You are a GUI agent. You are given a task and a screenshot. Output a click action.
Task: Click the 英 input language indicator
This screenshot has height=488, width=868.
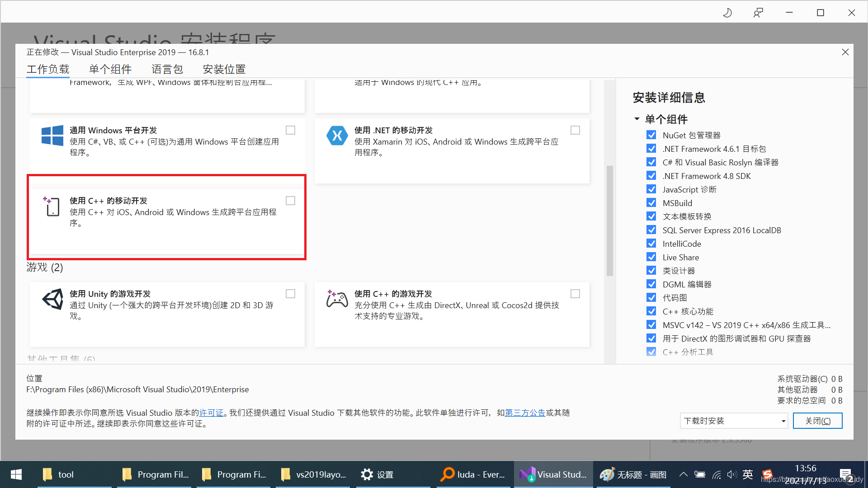click(x=748, y=474)
